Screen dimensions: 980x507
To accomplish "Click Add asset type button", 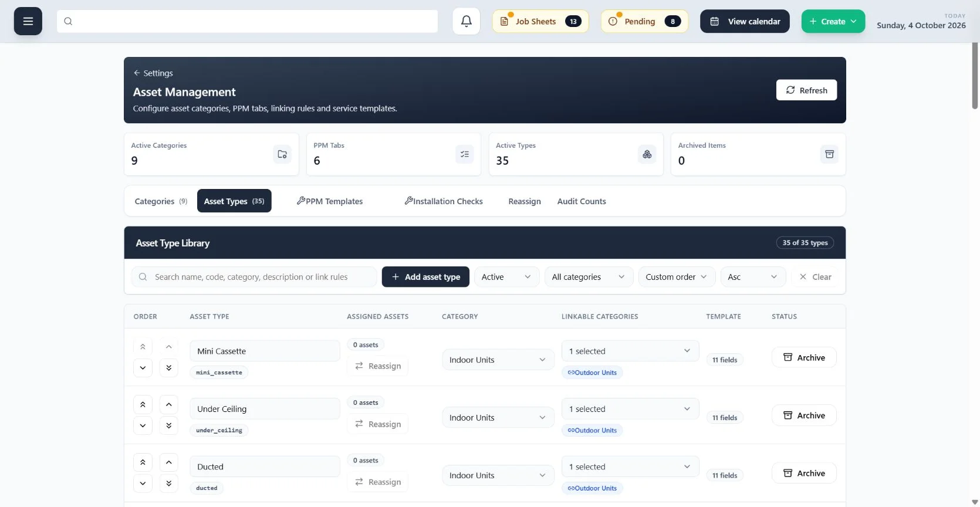I will coord(425,277).
